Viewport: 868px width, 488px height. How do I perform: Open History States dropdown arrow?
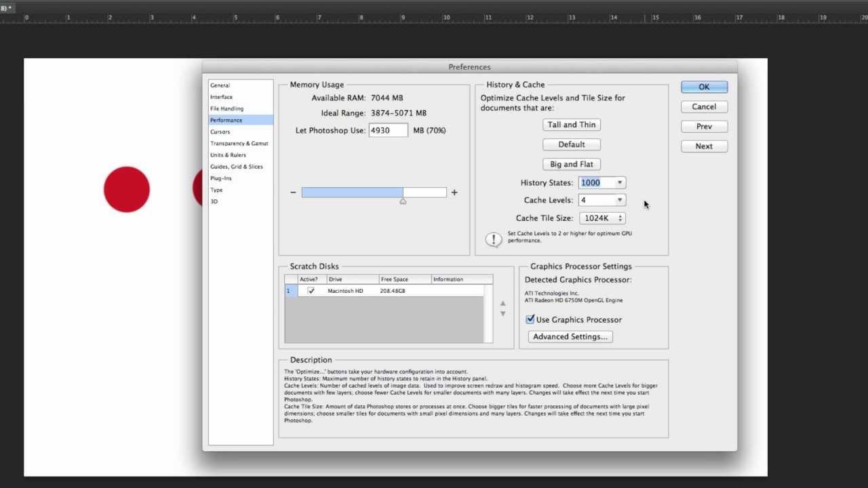(620, 183)
